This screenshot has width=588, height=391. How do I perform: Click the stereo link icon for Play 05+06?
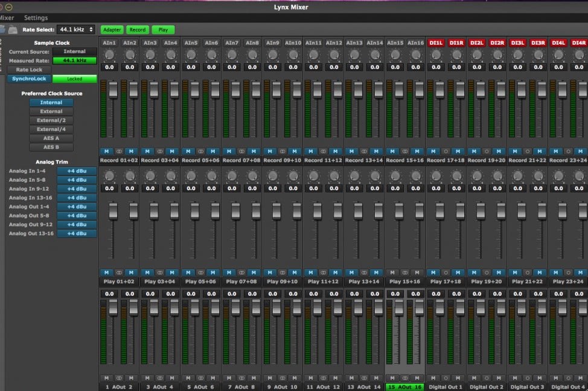pyautogui.click(x=201, y=273)
